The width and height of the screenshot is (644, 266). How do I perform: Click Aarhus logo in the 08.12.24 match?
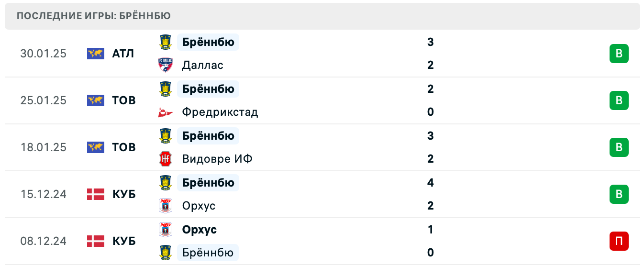tap(165, 230)
